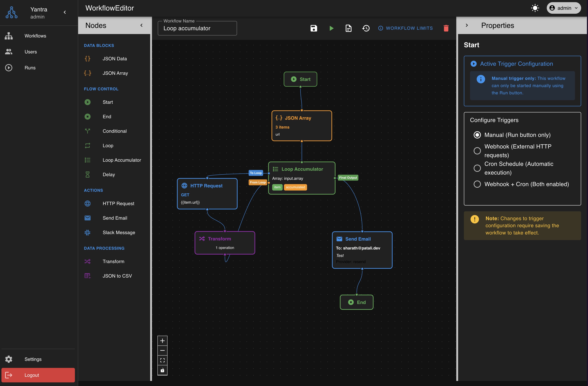
Task: Open version history icon in the toolbar
Action: coord(366,28)
